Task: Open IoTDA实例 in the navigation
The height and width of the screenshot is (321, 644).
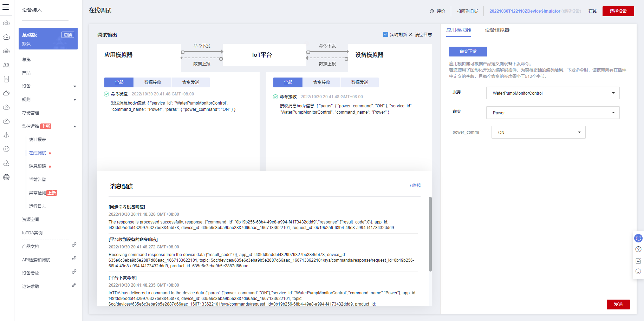Action: 32,233
